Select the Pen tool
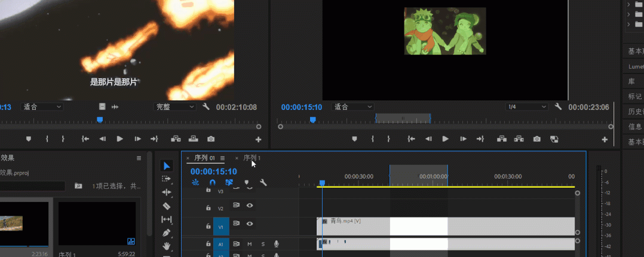Viewport: 644px width, 257px height. click(x=166, y=232)
